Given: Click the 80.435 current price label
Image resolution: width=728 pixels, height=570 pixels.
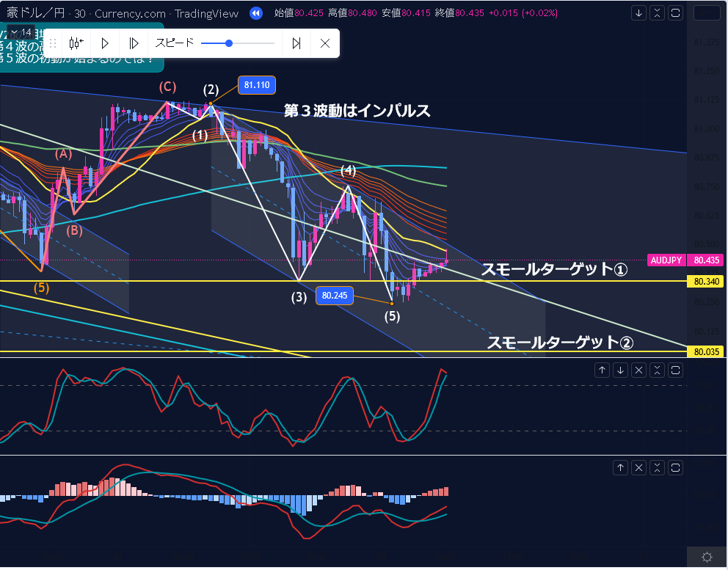Looking at the screenshot, I should point(706,260).
